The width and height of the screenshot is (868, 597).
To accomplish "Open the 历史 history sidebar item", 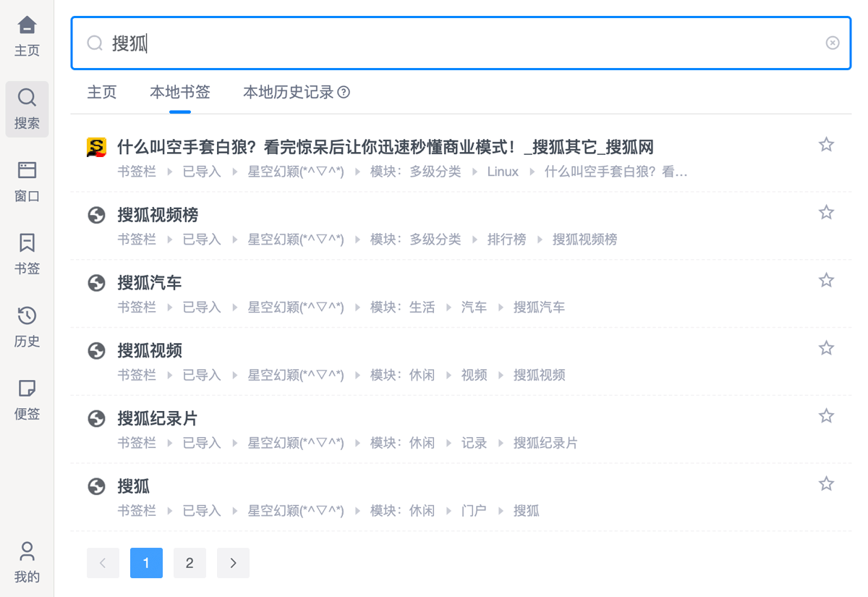I will click(27, 327).
